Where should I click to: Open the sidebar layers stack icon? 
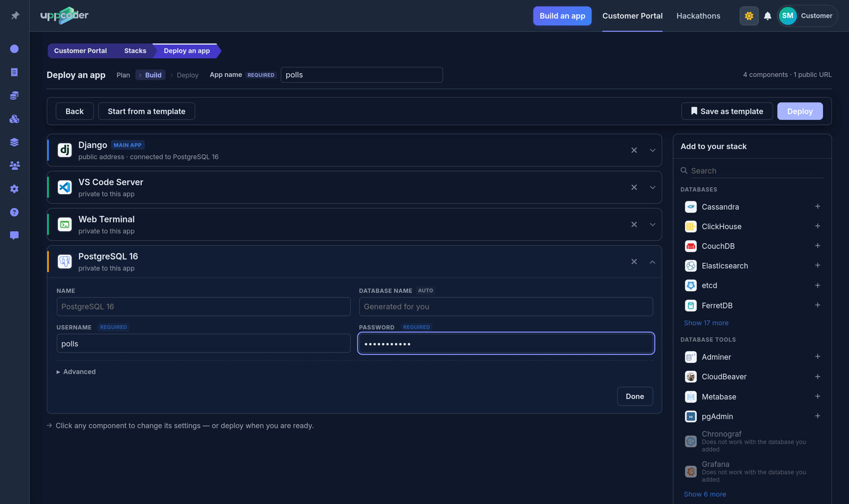14,142
